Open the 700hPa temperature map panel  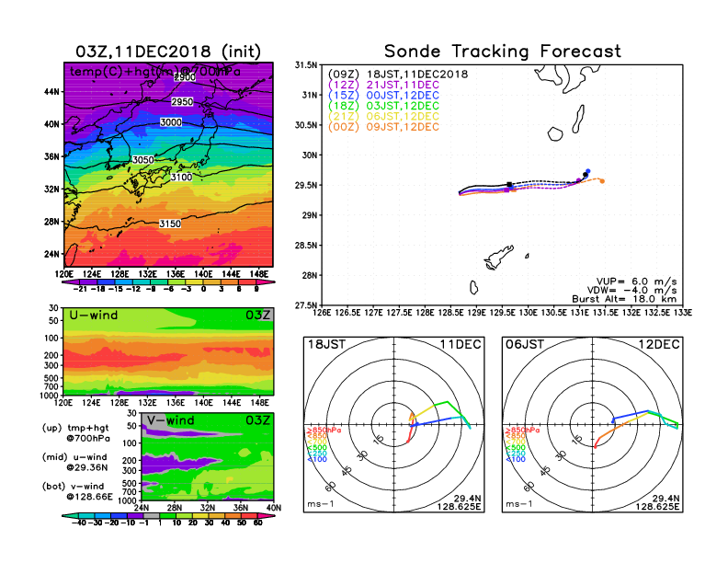(168, 165)
